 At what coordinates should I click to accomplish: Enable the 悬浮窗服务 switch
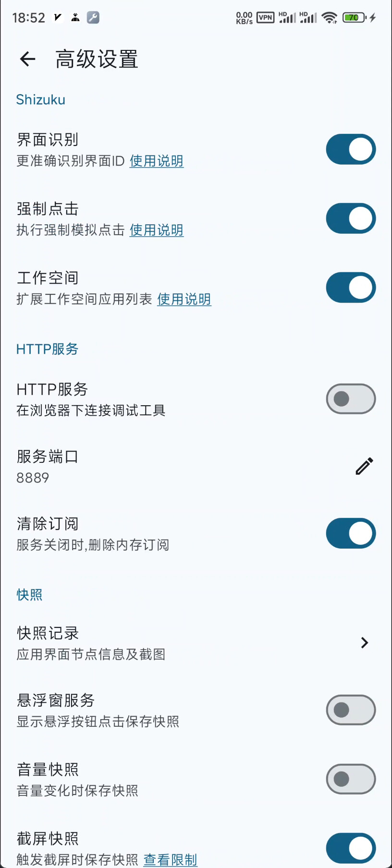pyautogui.click(x=351, y=710)
